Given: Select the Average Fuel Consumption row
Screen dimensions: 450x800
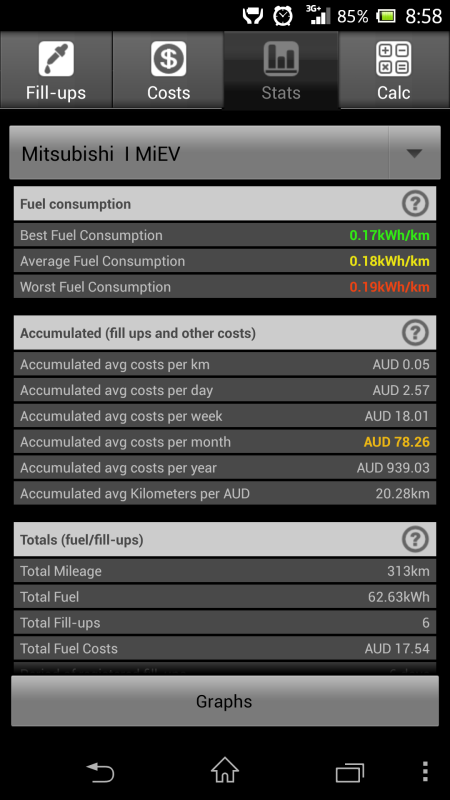Looking at the screenshot, I should 224,261.
